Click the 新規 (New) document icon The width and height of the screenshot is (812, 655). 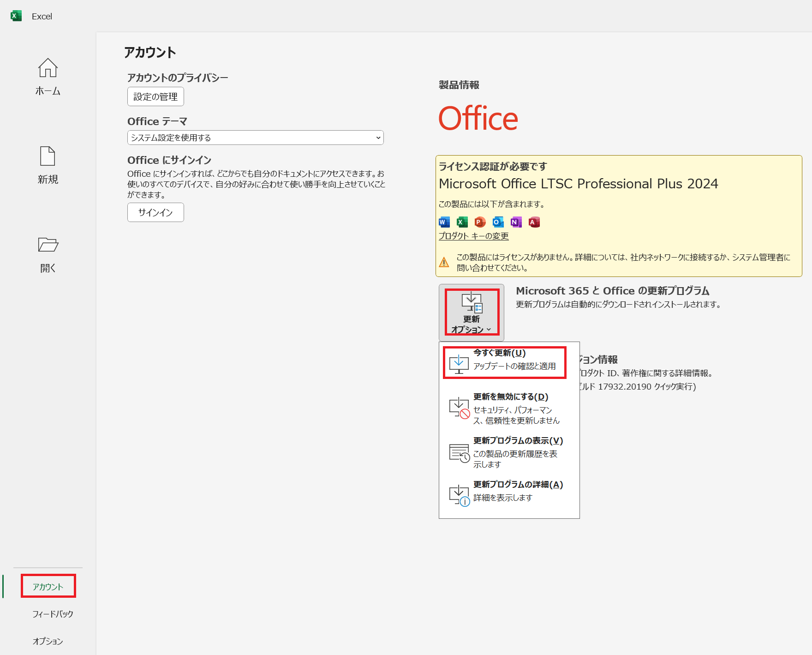[48, 156]
